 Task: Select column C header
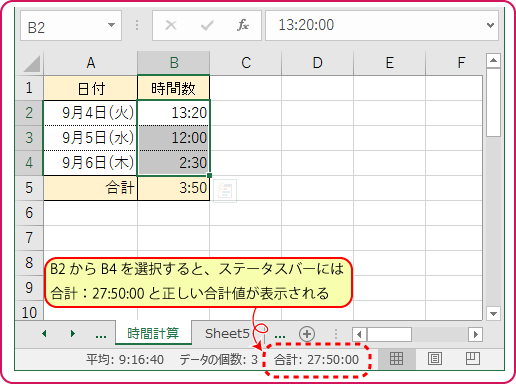point(246,63)
